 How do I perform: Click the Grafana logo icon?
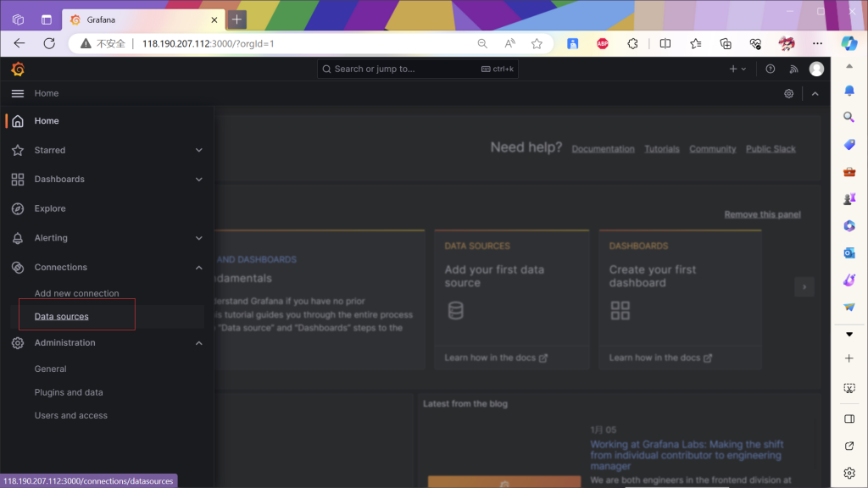pos(18,69)
